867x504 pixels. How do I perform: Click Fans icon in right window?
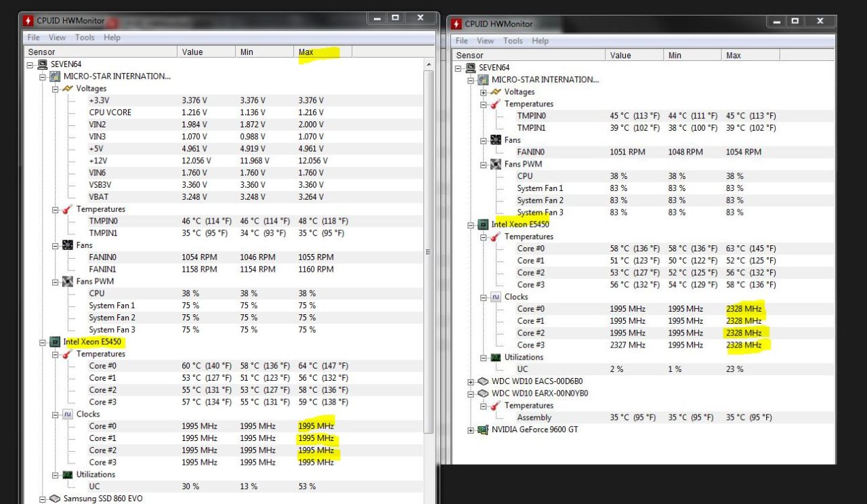496,140
